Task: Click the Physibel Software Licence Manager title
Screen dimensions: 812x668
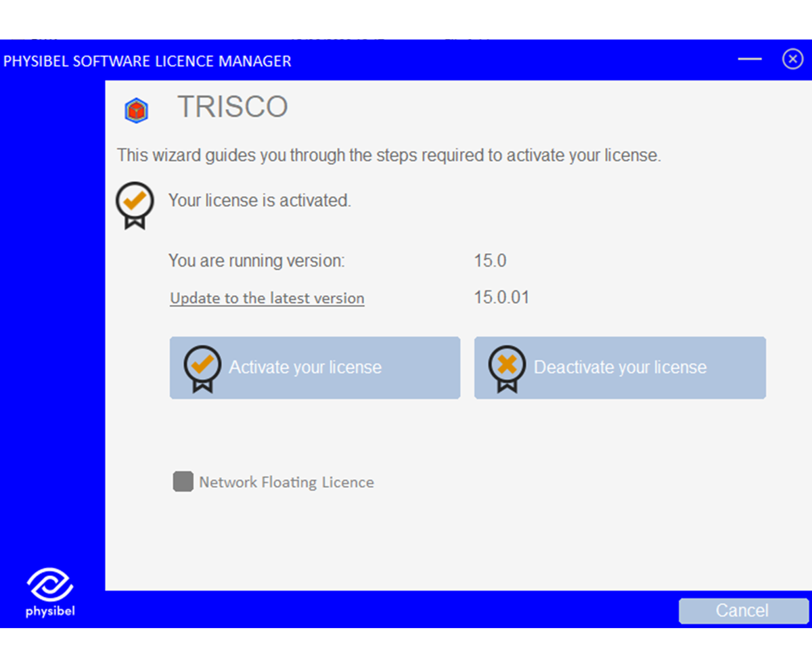Action: click(x=148, y=61)
